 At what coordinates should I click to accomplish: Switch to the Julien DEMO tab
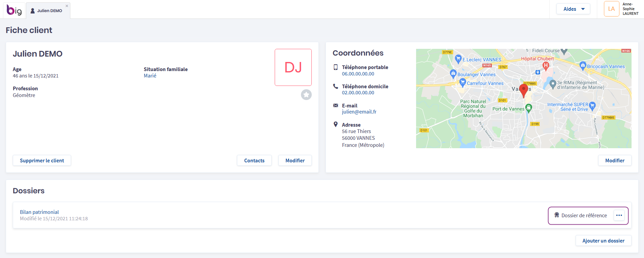(x=48, y=11)
